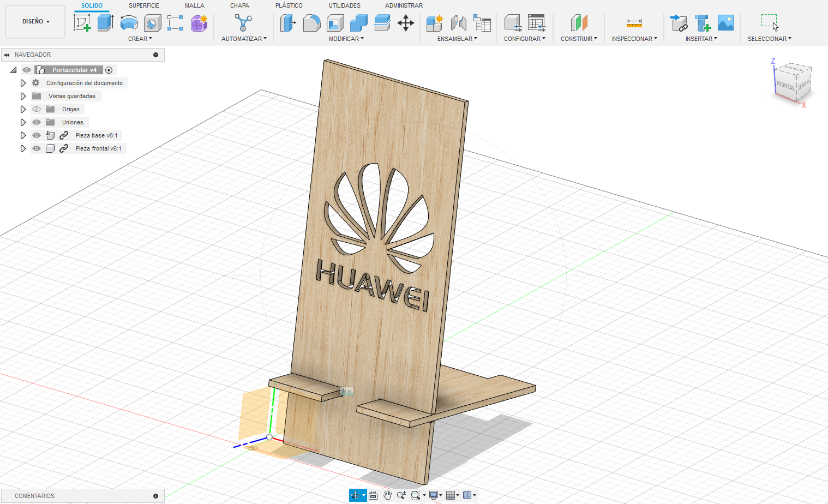The image size is (828, 504).
Task: Activate the Zoom magnifier tool
Action: 401,495
